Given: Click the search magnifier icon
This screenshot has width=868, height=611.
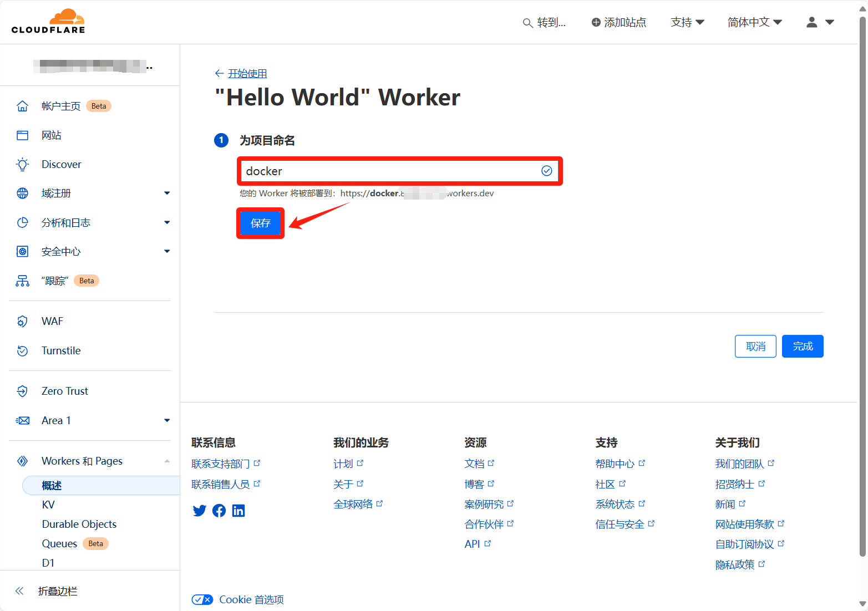Looking at the screenshot, I should pos(527,23).
